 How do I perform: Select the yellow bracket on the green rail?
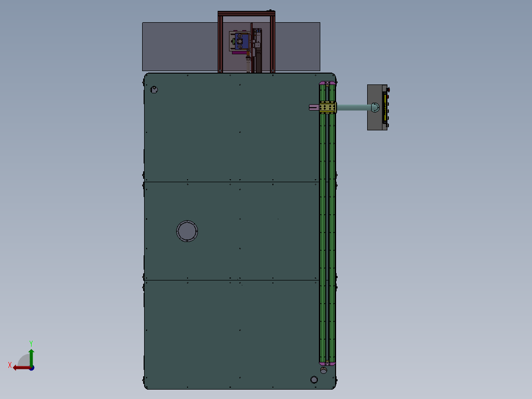(327, 107)
